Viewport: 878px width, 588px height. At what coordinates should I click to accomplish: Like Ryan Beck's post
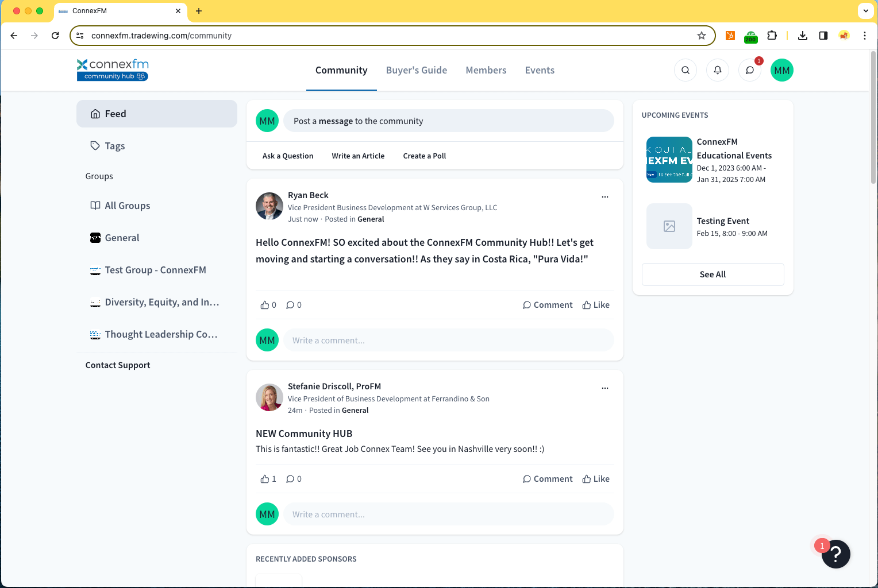pos(596,305)
